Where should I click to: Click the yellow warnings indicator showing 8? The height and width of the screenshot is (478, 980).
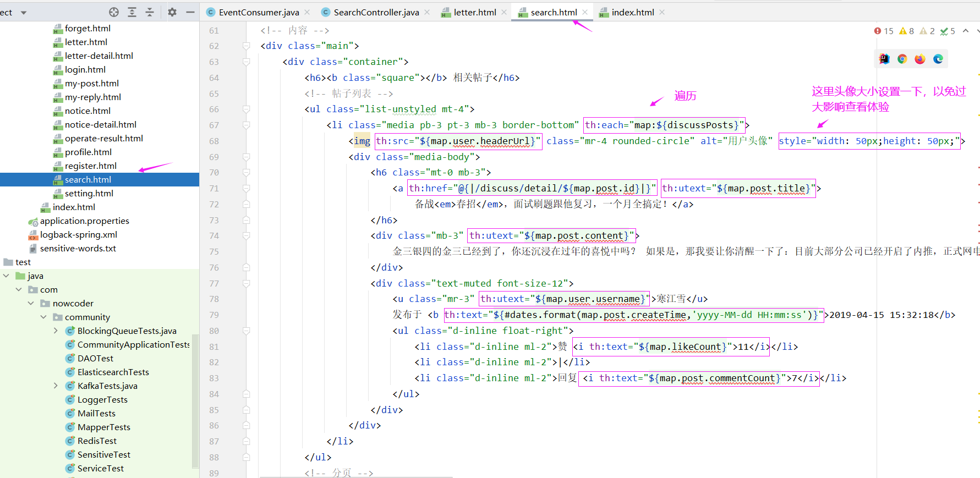[x=906, y=31]
